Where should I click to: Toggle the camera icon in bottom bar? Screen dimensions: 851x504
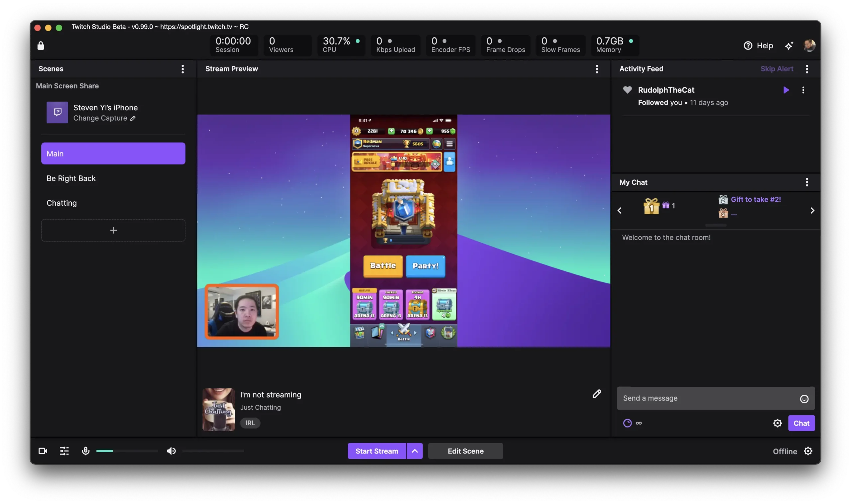(x=43, y=451)
